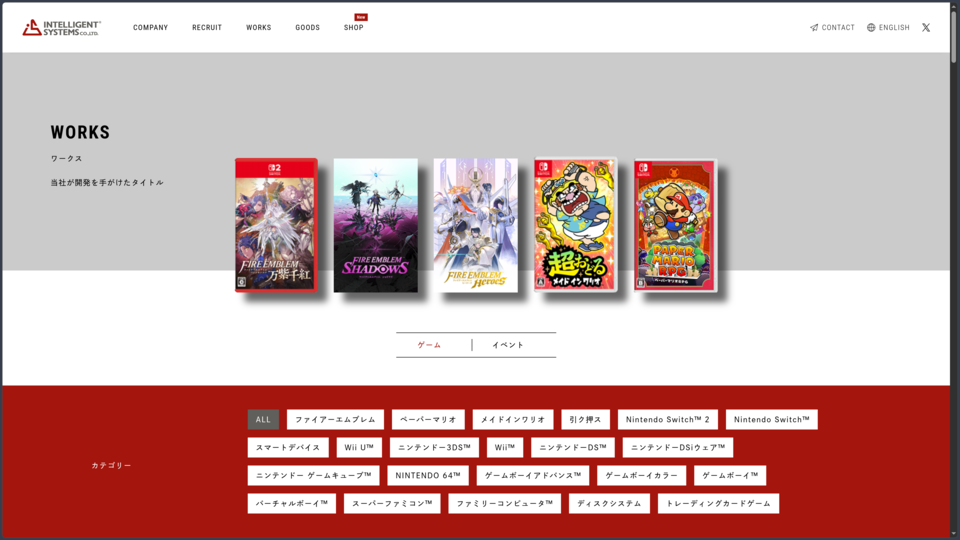Viewport: 960px width, 540px height.
Task: Filter by スマートデバイス category
Action: [288, 448]
